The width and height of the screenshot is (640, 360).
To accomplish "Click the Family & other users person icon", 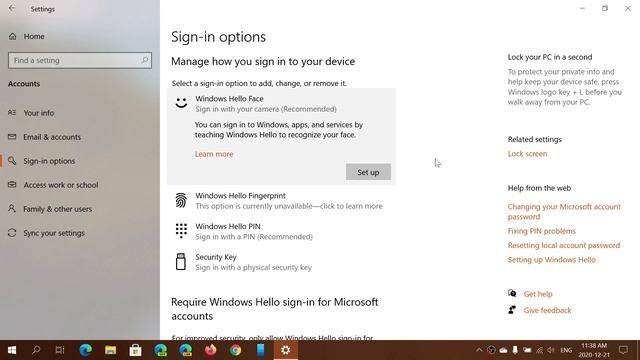I will [x=12, y=209].
